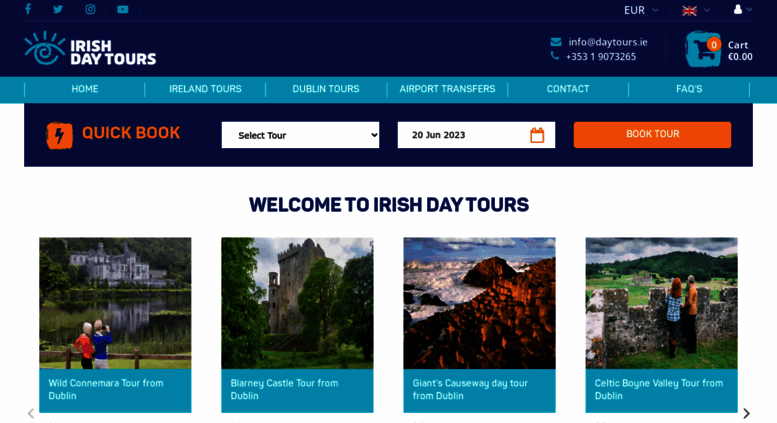Click the Quick Book lightning icon
Screen dimensions: 777x423
pos(59,135)
